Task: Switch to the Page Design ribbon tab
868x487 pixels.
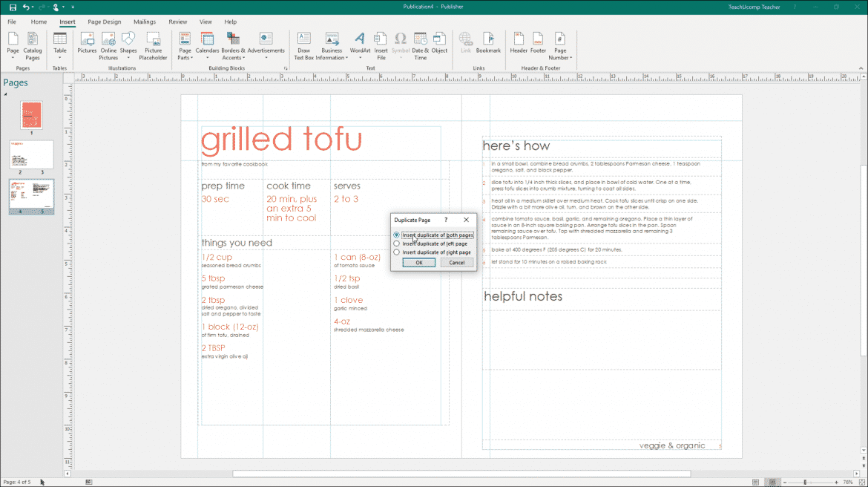Action: tap(104, 22)
